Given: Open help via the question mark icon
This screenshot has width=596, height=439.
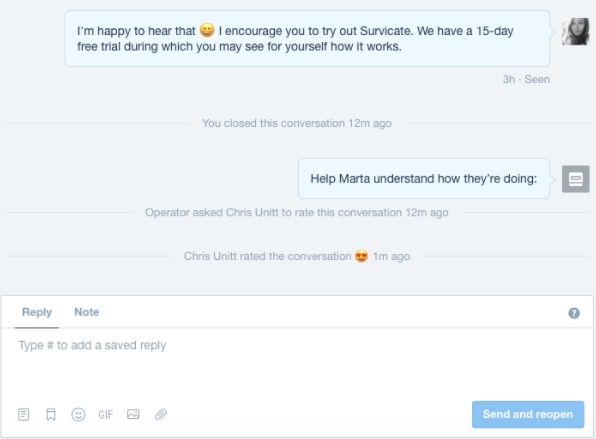Looking at the screenshot, I should pos(574,313).
